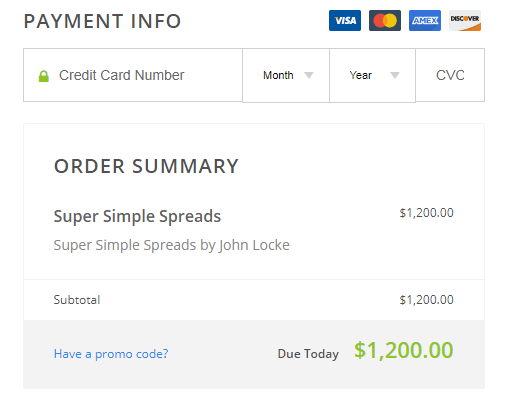Open the Month expiration dropdown
The image size is (506, 405).
click(x=286, y=75)
